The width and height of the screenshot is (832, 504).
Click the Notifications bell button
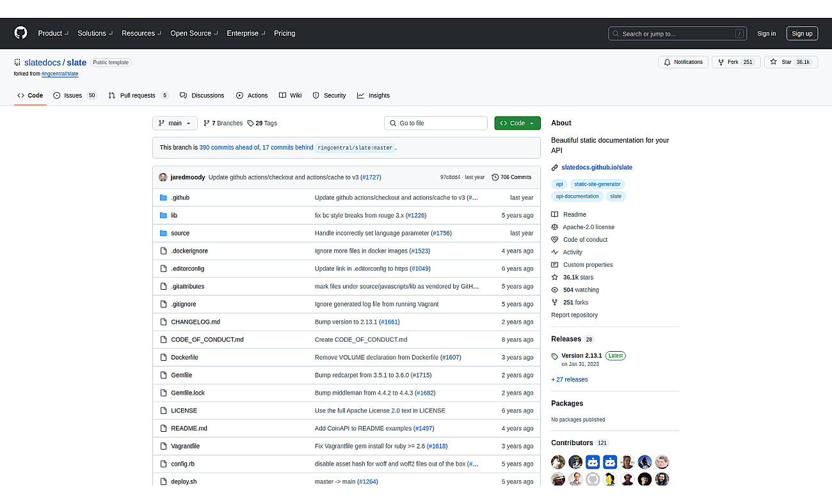(x=683, y=62)
